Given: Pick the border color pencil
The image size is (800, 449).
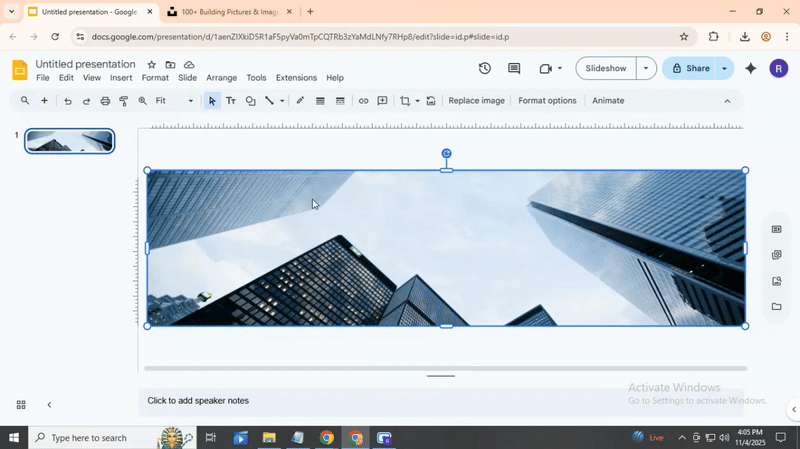Looking at the screenshot, I should 300,101.
